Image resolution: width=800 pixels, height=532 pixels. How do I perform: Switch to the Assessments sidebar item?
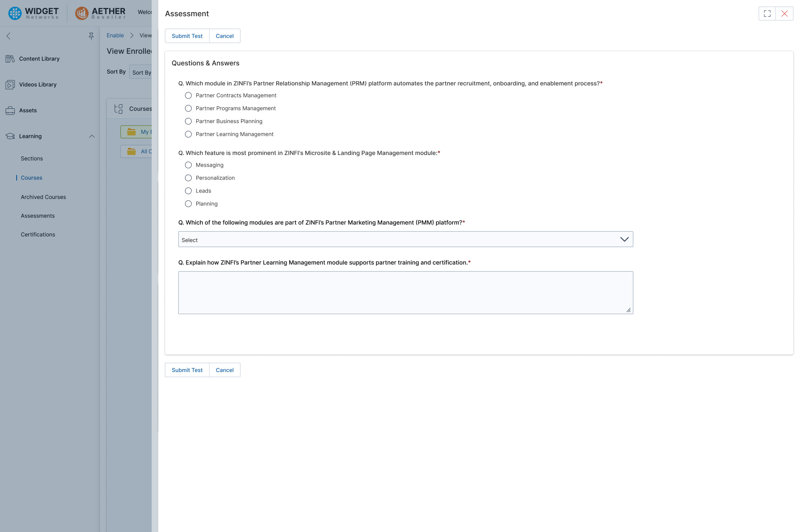coord(37,216)
